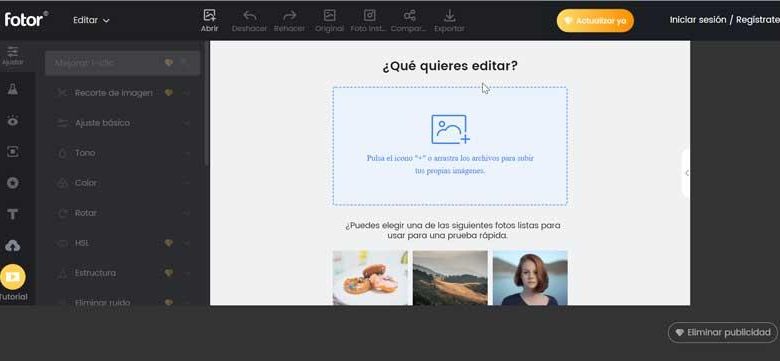Click the Tutorial play button
Screen dimensions: 780x361
point(13,277)
